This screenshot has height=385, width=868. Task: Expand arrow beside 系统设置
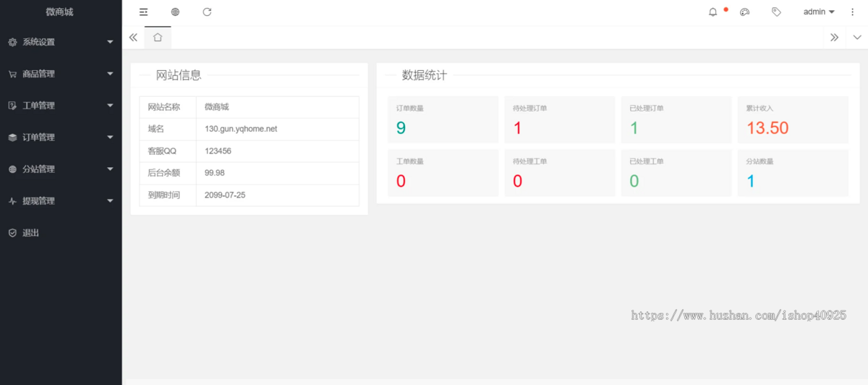(110, 42)
